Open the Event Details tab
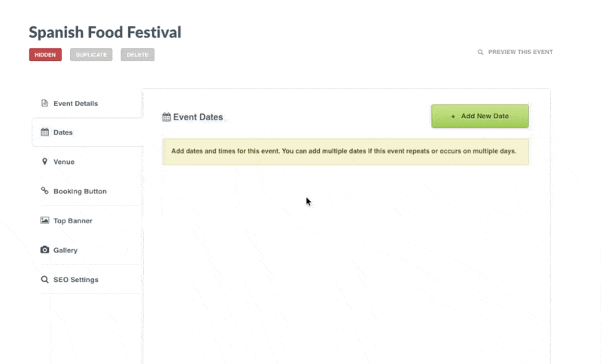Screen dimensions: 602x364 pyautogui.click(x=75, y=103)
